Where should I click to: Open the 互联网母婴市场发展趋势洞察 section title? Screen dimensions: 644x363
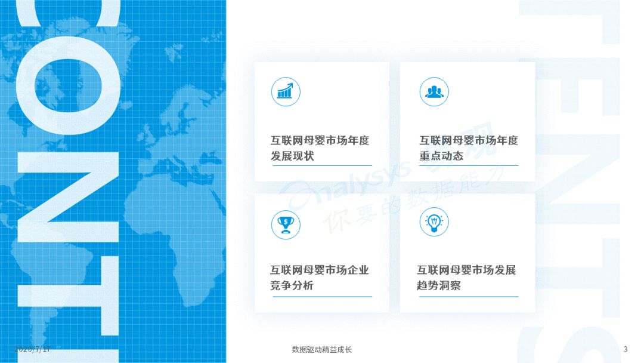[x=466, y=278]
